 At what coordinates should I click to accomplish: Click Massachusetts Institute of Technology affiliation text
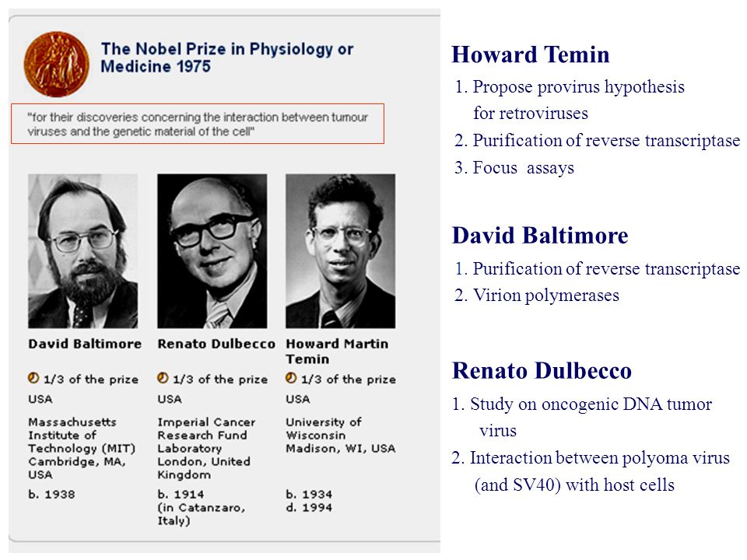pos(82,448)
